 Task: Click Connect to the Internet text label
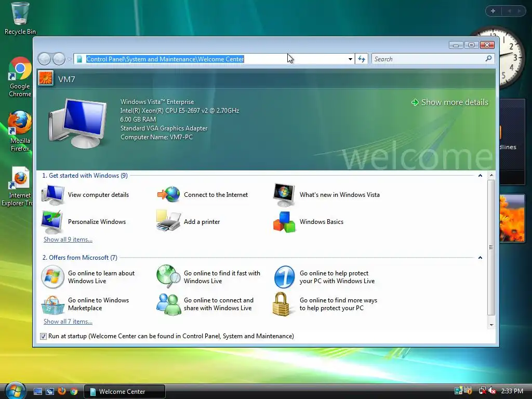pyautogui.click(x=216, y=195)
